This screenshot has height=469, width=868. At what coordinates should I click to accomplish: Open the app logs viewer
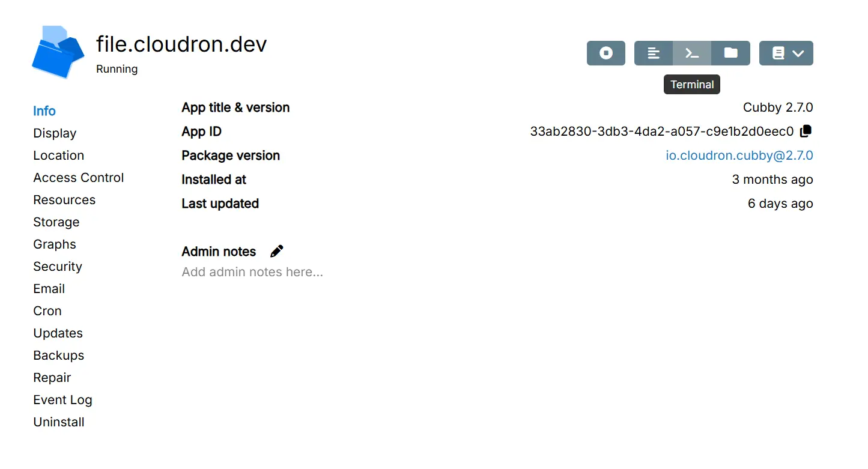[654, 53]
